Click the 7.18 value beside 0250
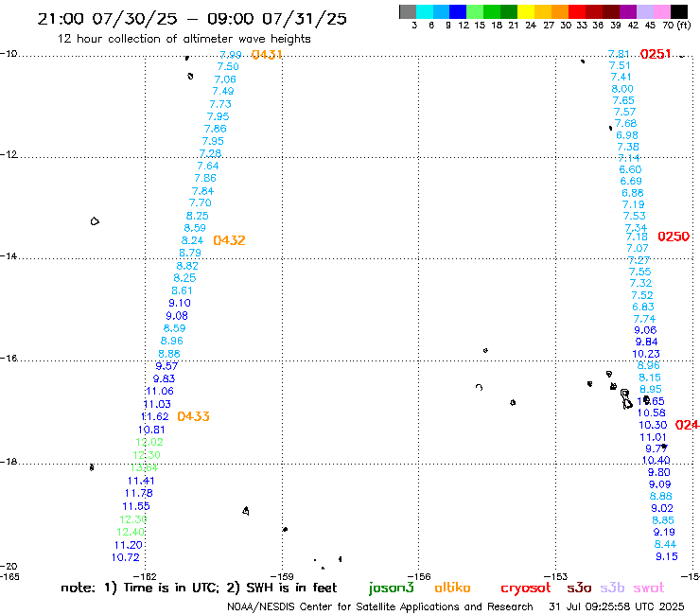The height and width of the screenshot is (615, 700). (x=637, y=237)
